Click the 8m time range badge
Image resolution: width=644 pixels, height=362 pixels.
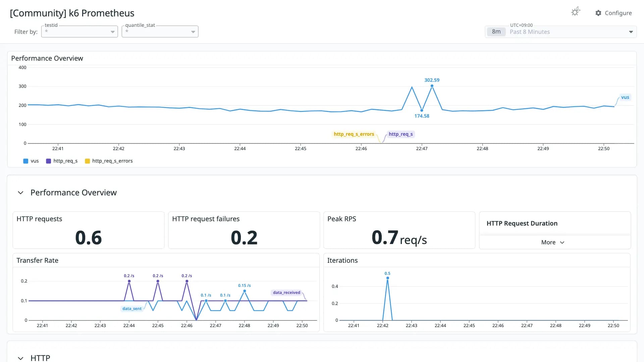[496, 32]
